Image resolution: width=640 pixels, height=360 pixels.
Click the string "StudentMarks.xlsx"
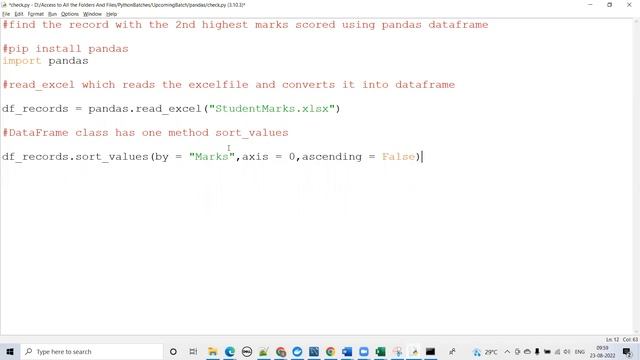pos(272,109)
